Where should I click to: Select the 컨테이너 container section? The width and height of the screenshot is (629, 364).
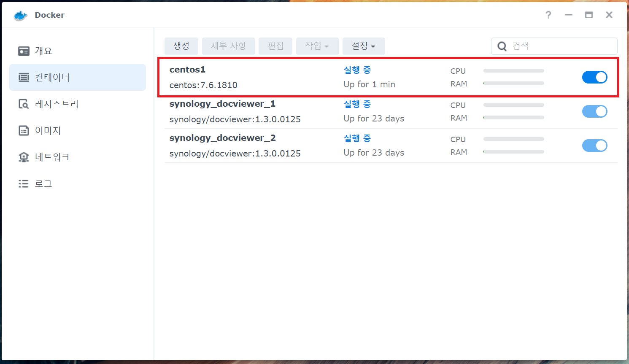[x=78, y=78]
